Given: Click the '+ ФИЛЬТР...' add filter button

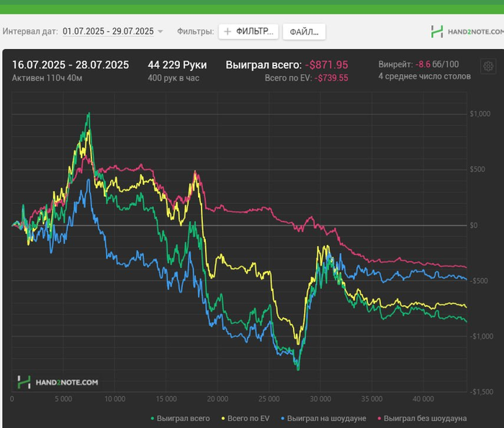Looking at the screenshot, I should [x=248, y=32].
